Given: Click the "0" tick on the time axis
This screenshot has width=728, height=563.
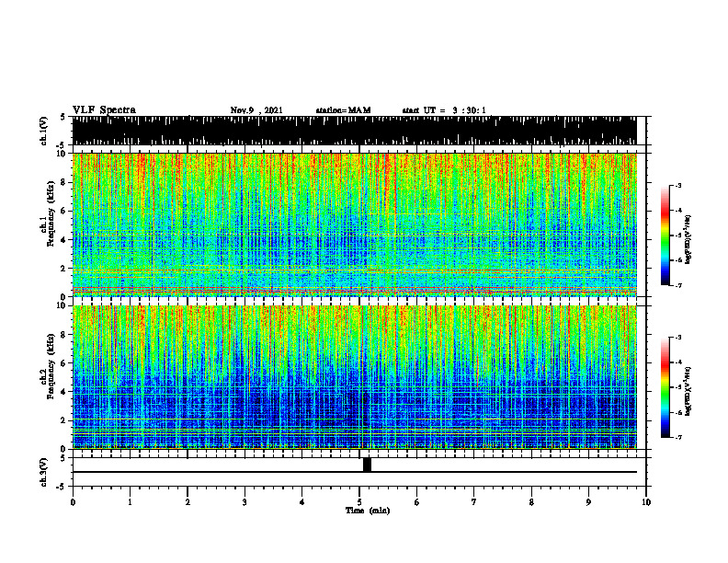Looking at the screenshot, I should [x=73, y=502].
